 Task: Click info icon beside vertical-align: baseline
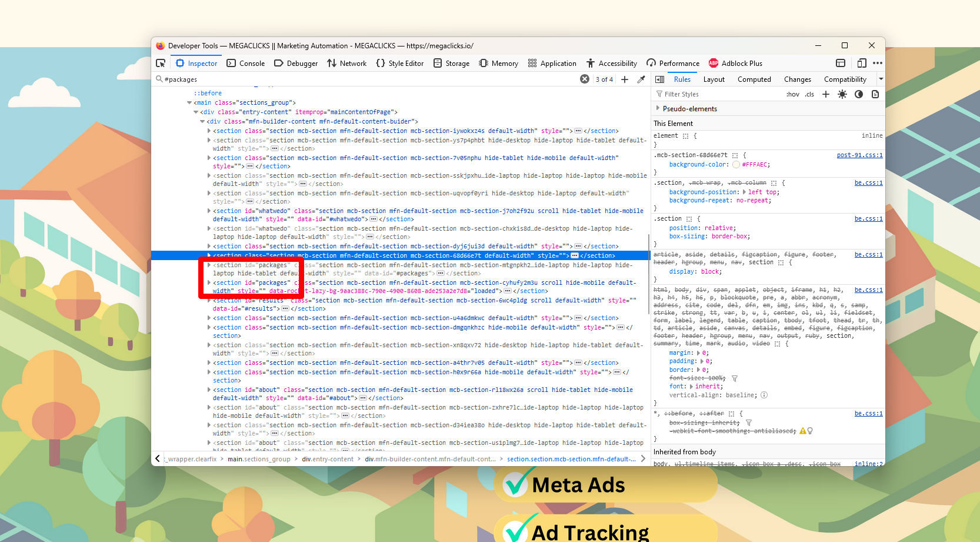[x=764, y=395]
